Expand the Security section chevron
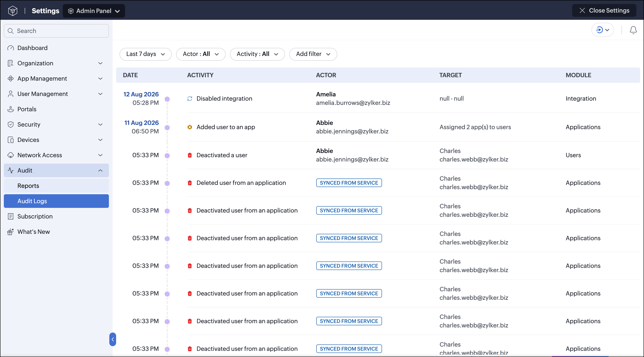 101,124
